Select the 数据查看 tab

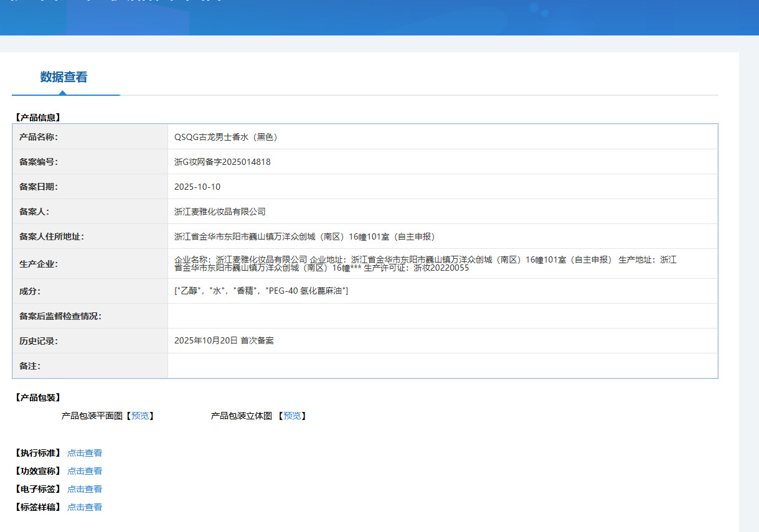pos(64,77)
